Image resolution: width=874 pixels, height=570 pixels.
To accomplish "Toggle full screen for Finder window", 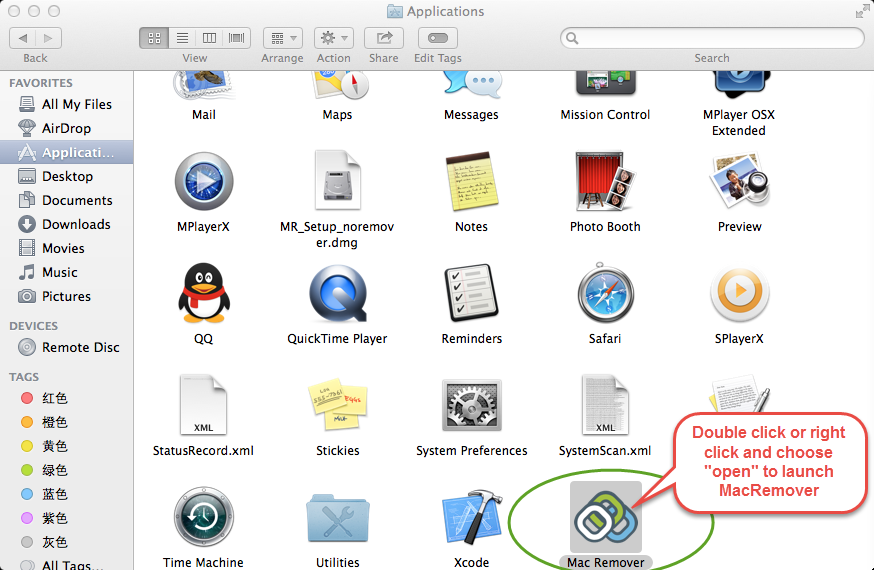I will coord(862,11).
